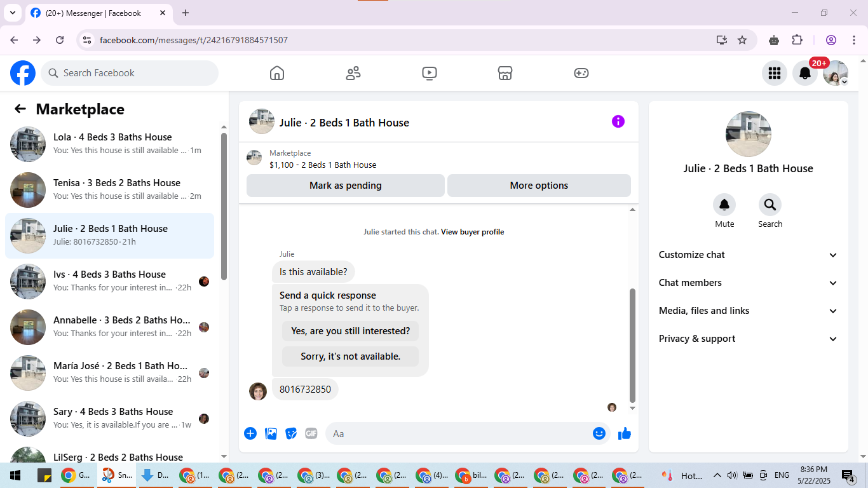Open Sary's 4 Beds 3 Baths House chat

109,419
